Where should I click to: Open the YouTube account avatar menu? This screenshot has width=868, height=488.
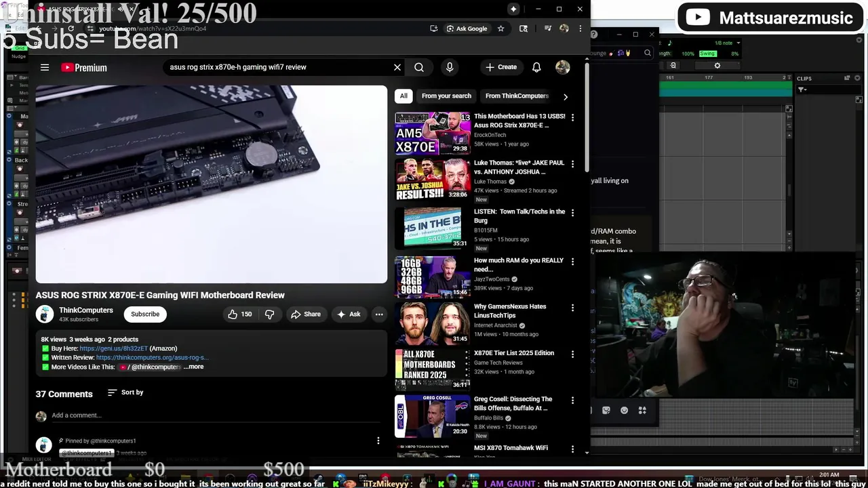tap(563, 67)
